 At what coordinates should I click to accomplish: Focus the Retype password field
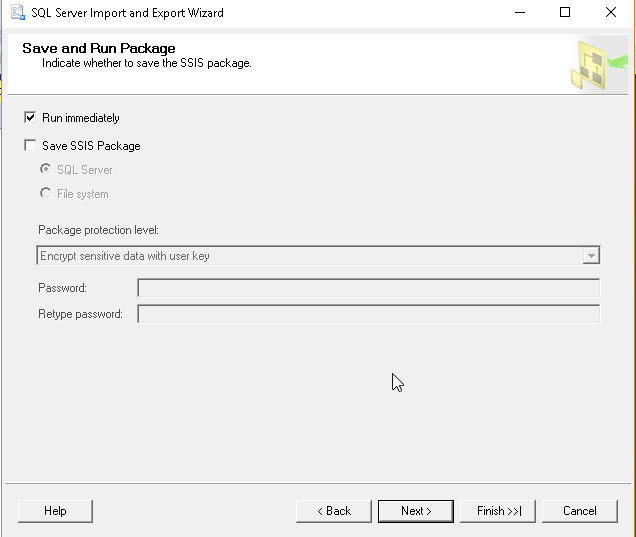click(x=369, y=314)
